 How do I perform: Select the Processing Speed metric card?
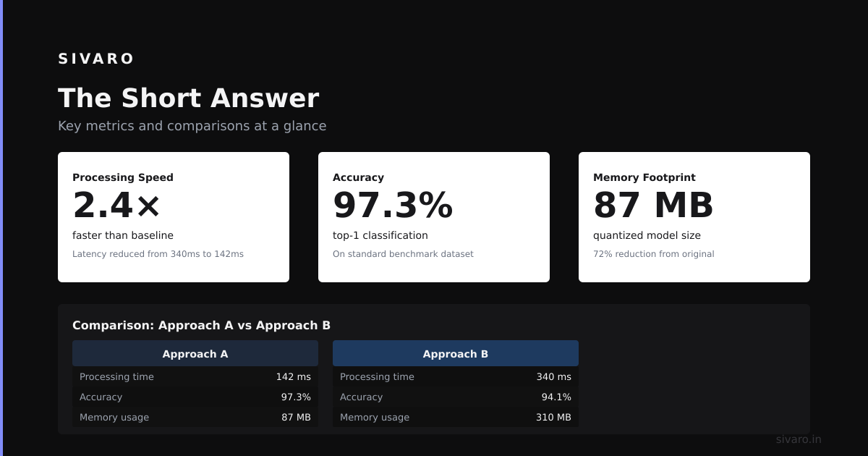[x=174, y=217]
